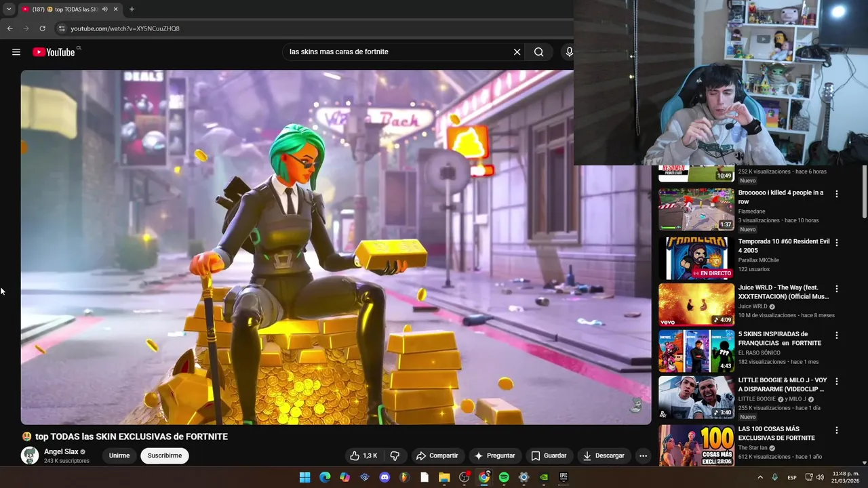
Task: Click the video player to pause
Action: pyautogui.click(x=336, y=247)
